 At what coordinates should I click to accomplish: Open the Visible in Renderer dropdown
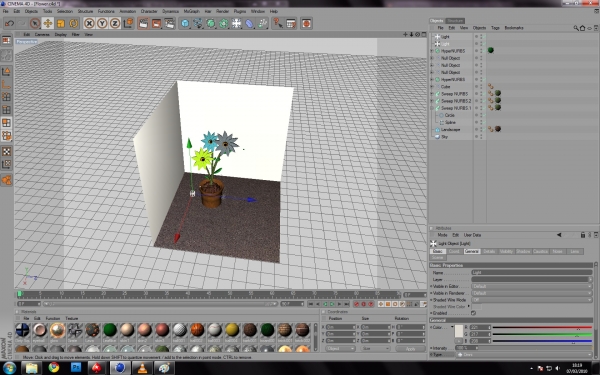coord(532,293)
